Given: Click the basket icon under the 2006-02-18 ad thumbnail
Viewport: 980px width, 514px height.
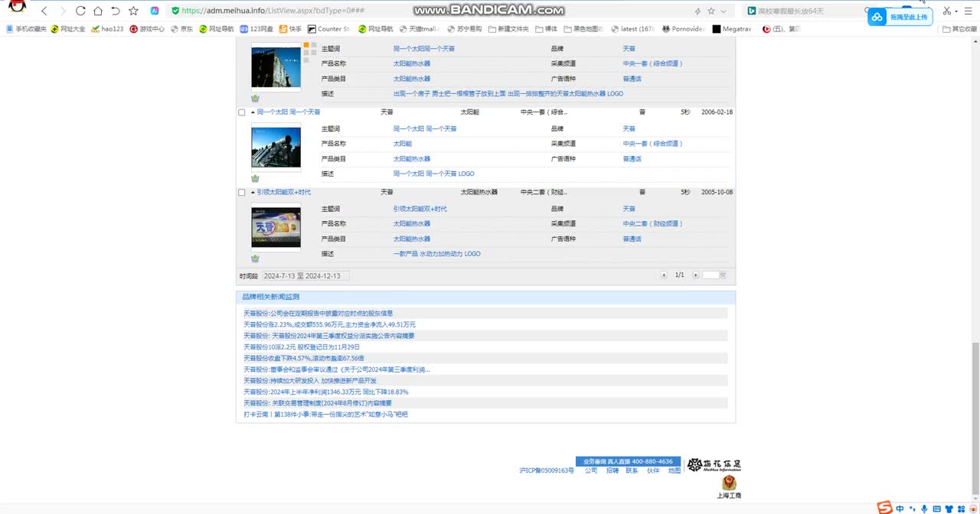Looking at the screenshot, I should (255, 178).
